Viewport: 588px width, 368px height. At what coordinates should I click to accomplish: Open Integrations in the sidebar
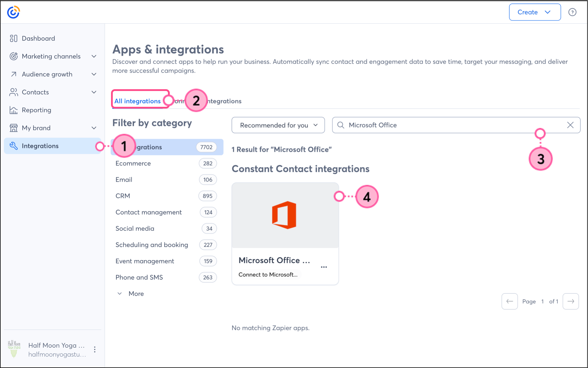(x=53, y=146)
